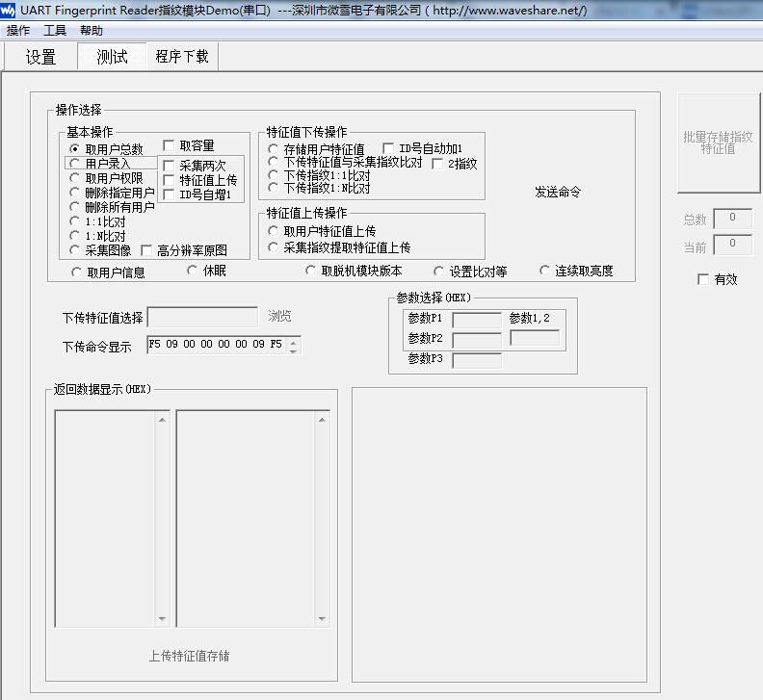Select the 取脱机模块版本 radio button
Image resolution: width=763 pixels, height=700 pixels.
coord(310,271)
